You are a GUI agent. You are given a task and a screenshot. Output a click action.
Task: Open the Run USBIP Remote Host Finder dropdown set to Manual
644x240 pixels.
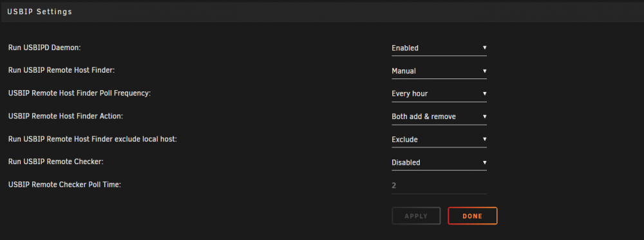(x=439, y=71)
